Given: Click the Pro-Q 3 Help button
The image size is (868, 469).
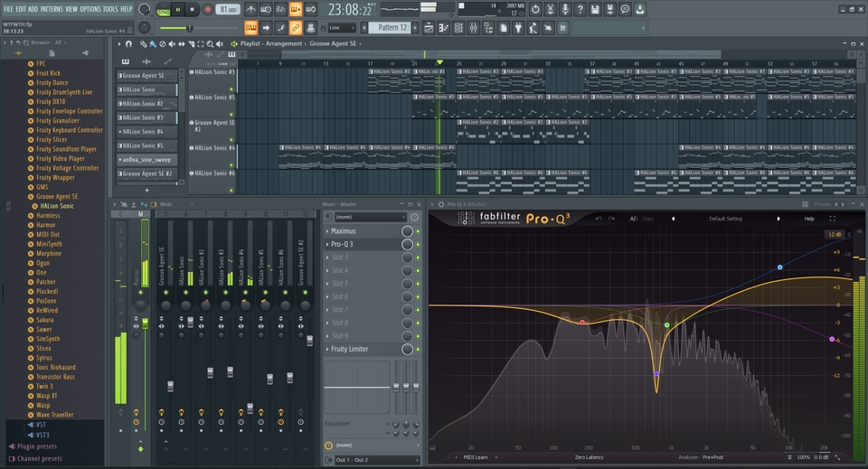Looking at the screenshot, I should tap(809, 219).
